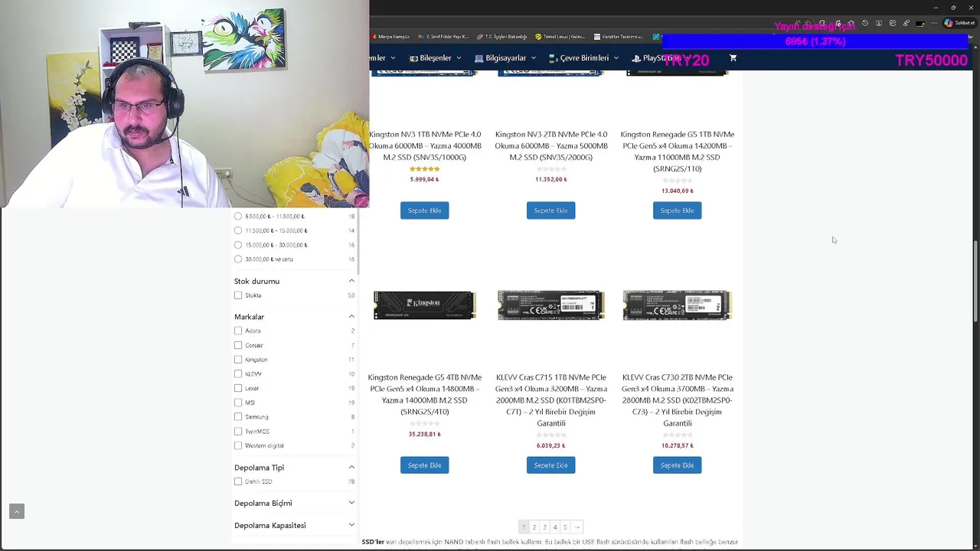Open Kingston Renegade G5 1TB title link

[678, 152]
